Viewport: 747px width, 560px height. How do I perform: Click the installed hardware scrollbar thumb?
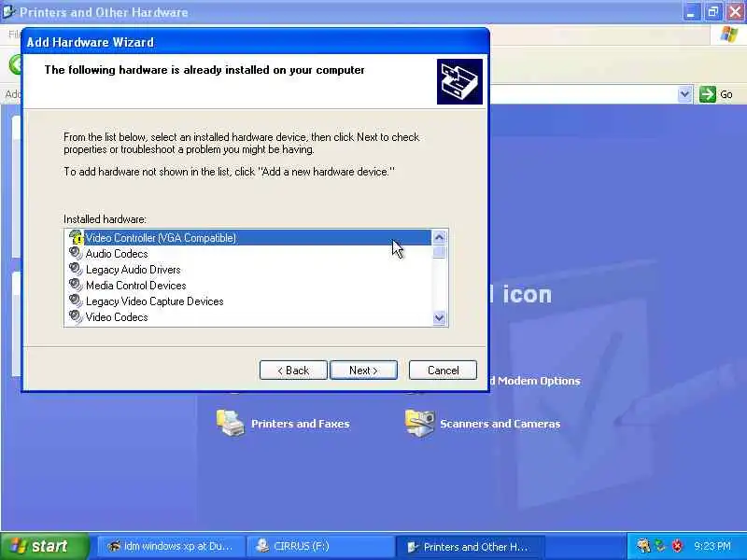click(x=439, y=251)
